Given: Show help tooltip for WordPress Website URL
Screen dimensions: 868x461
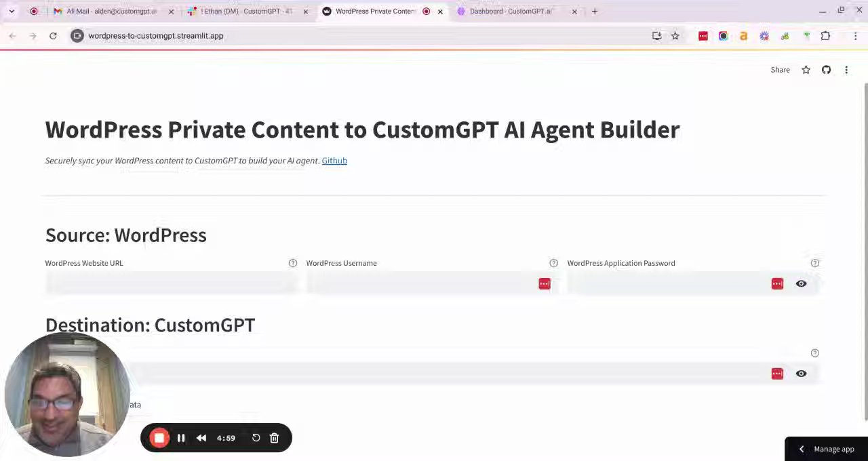Looking at the screenshot, I should click(x=293, y=263).
